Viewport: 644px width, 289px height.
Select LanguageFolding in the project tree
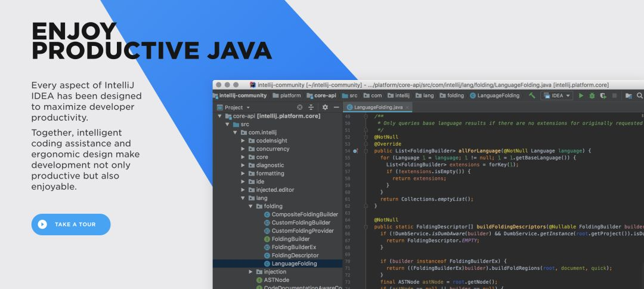point(278,263)
